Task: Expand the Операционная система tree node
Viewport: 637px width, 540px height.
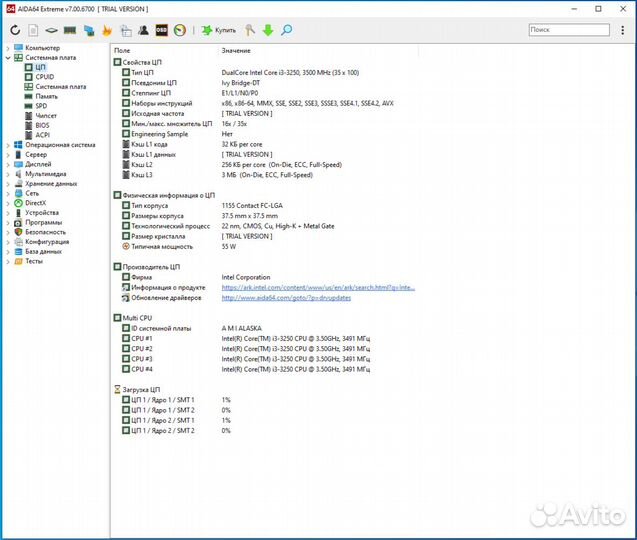Action: tap(7, 145)
